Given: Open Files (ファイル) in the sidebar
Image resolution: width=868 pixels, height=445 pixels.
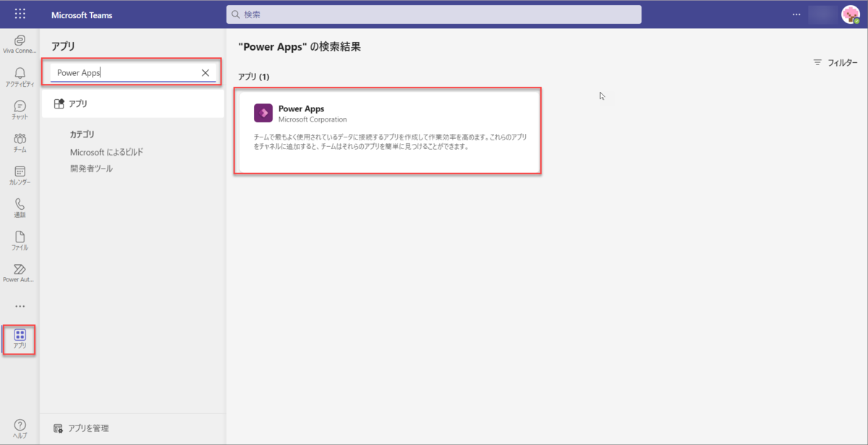Looking at the screenshot, I should pyautogui.click(x=20, y=240).
